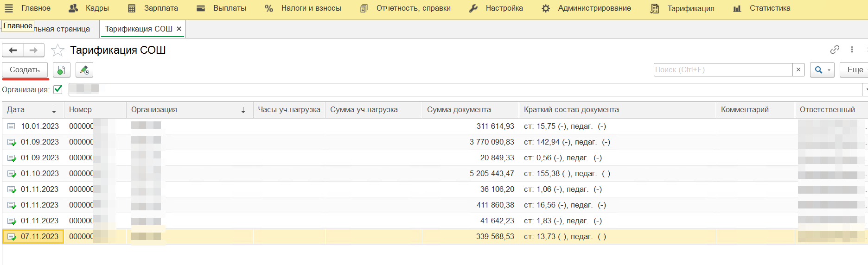Click the forward navigation arrow

coord(33,50)
